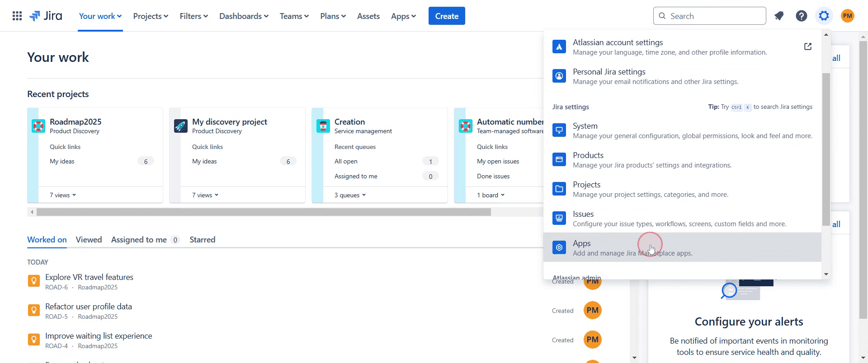The width and height of the screenshot is (868, 363).
Task: Open Refactor user profile data issue
Action: pyautogui.click(x=89, y=307)
